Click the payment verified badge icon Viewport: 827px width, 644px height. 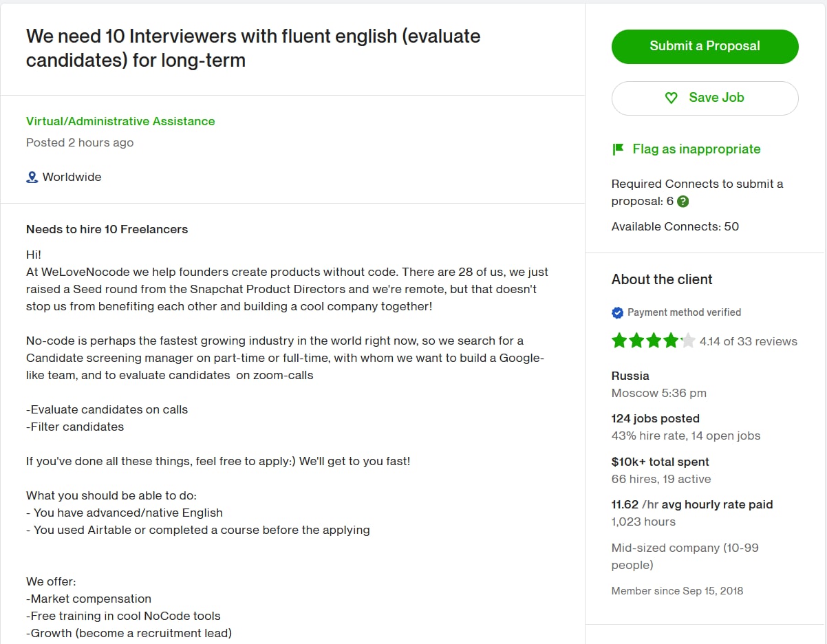click(x=617, y=312)
